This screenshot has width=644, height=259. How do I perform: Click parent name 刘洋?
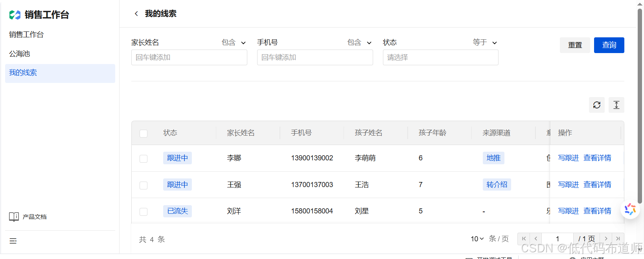pos(234,211)
